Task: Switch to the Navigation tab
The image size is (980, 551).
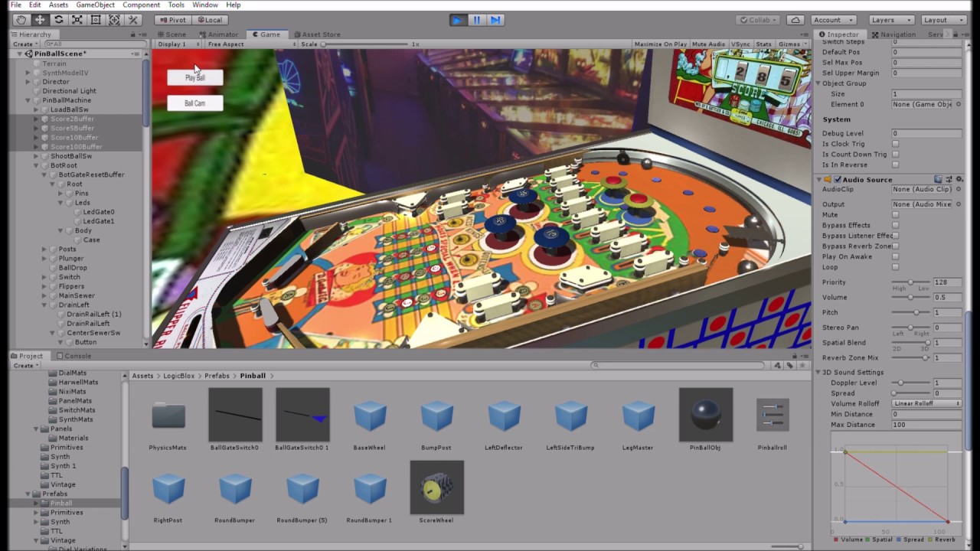Action: (893, 34)
